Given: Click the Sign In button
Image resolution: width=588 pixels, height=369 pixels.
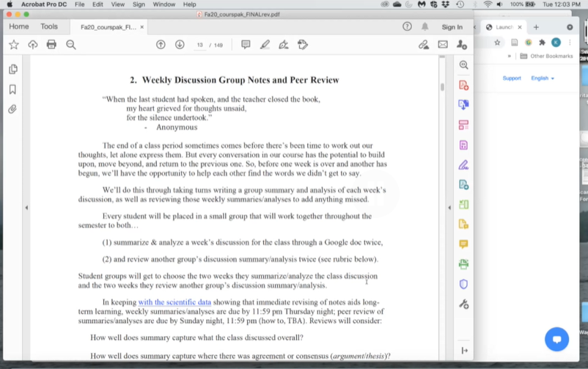Looking at the screenshot, I should pyautogui.click(x=452, y=27).
